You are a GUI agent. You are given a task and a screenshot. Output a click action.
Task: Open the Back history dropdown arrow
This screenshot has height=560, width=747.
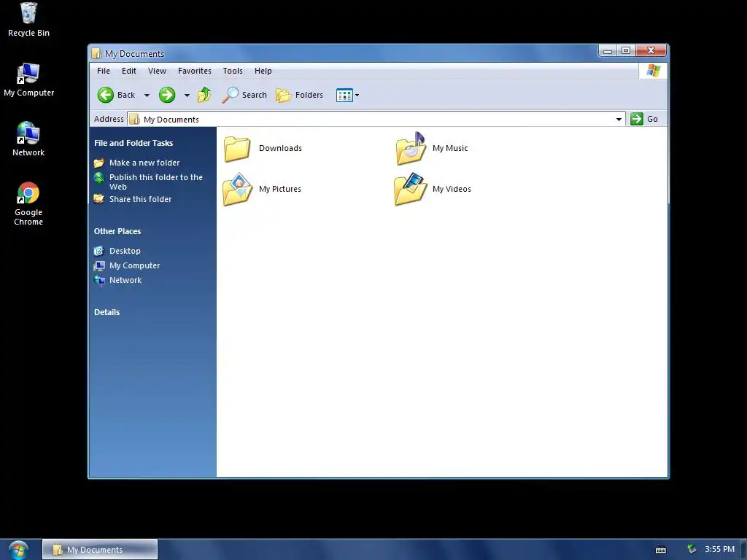tap(147, 96)
